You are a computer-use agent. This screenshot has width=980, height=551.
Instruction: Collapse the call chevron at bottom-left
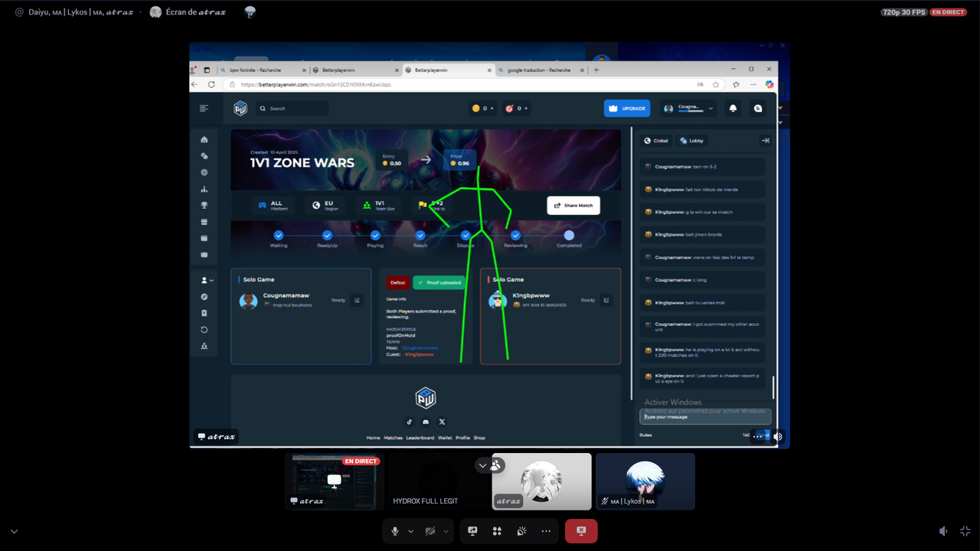point(14,531)
